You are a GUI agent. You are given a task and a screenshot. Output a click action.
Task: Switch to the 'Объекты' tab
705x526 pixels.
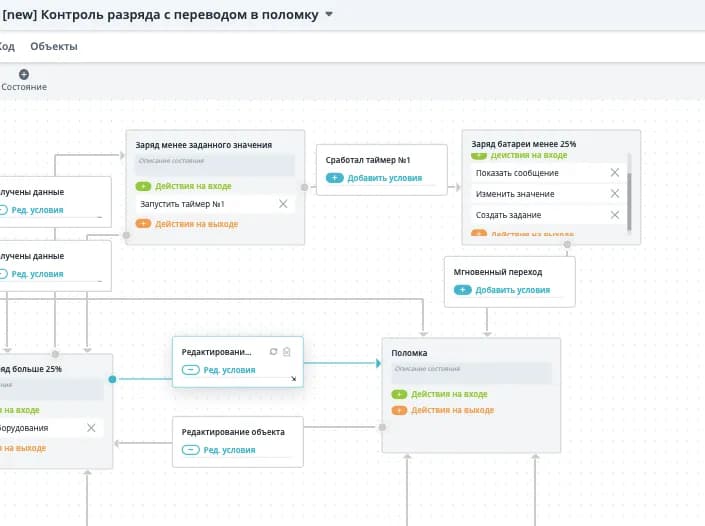[53, 46]
